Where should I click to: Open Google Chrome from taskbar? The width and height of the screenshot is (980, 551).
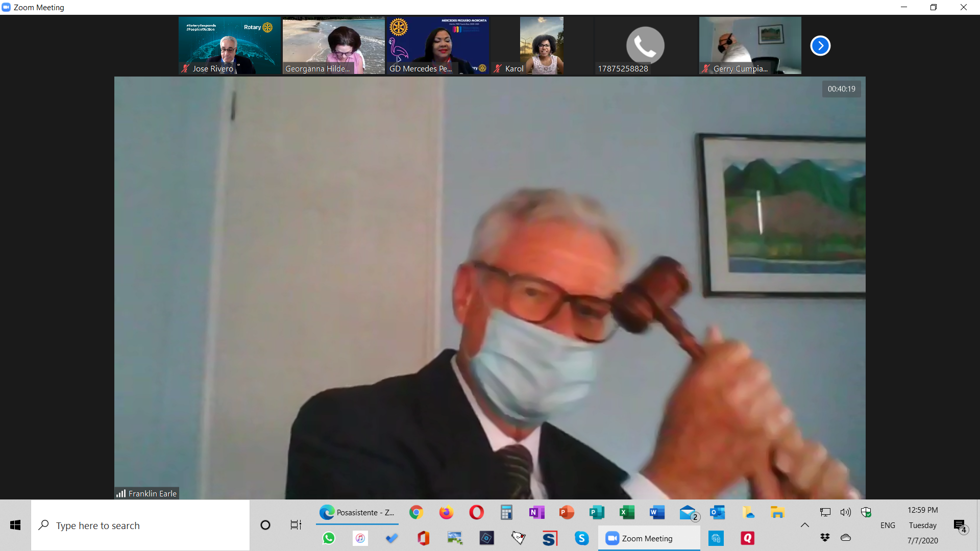[x=416, y=512]
